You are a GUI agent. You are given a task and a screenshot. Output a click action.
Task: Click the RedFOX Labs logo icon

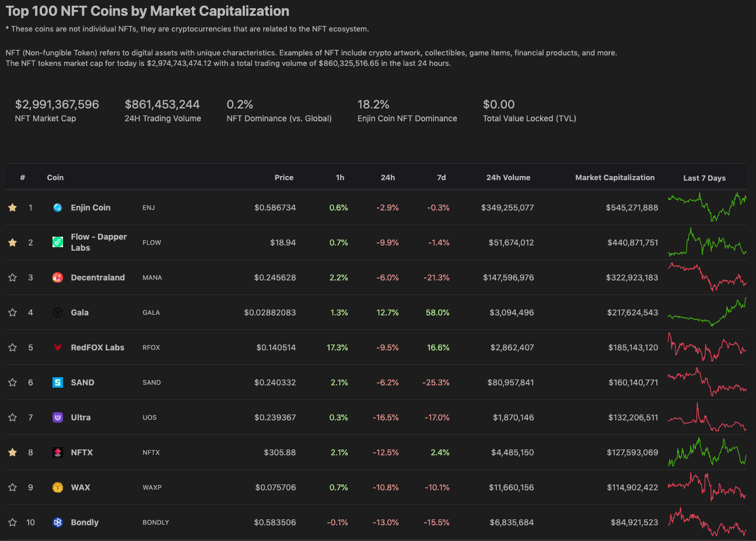(58, 347)
